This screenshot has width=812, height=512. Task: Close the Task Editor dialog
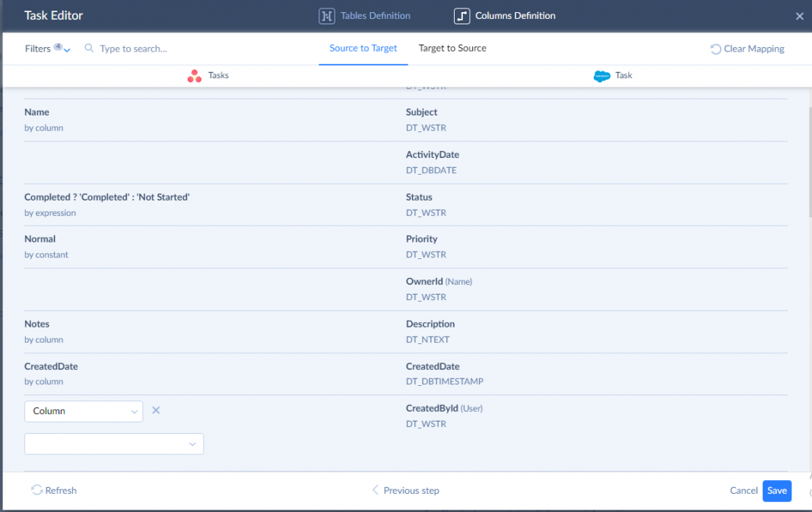pos(799,16)
